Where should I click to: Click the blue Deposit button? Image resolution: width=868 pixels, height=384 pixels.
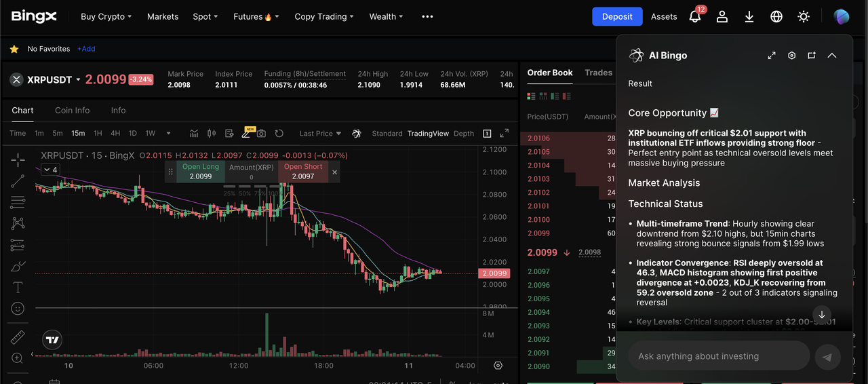click(x=617, y=17)
